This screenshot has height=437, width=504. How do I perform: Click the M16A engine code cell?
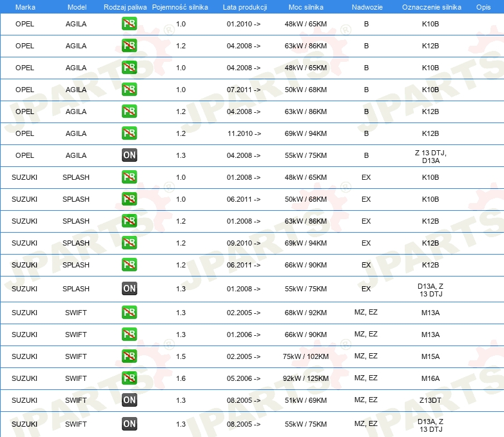[431, 378]
